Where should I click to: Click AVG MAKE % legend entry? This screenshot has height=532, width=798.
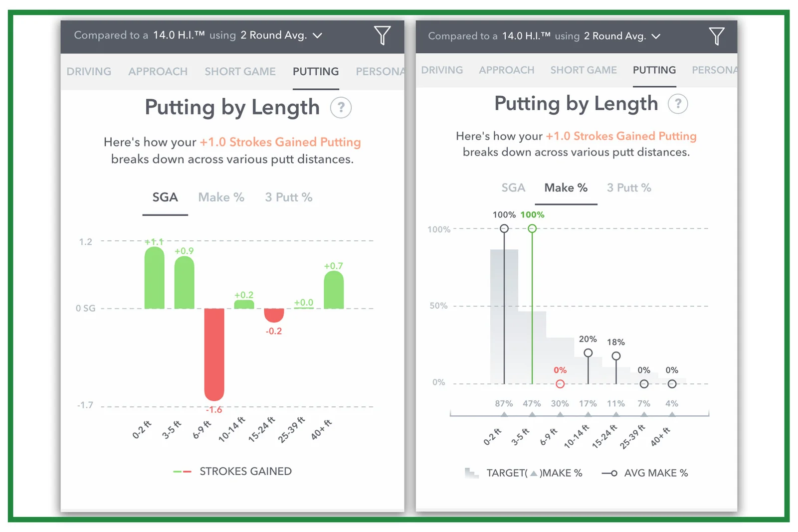click(x=645, y=473)
